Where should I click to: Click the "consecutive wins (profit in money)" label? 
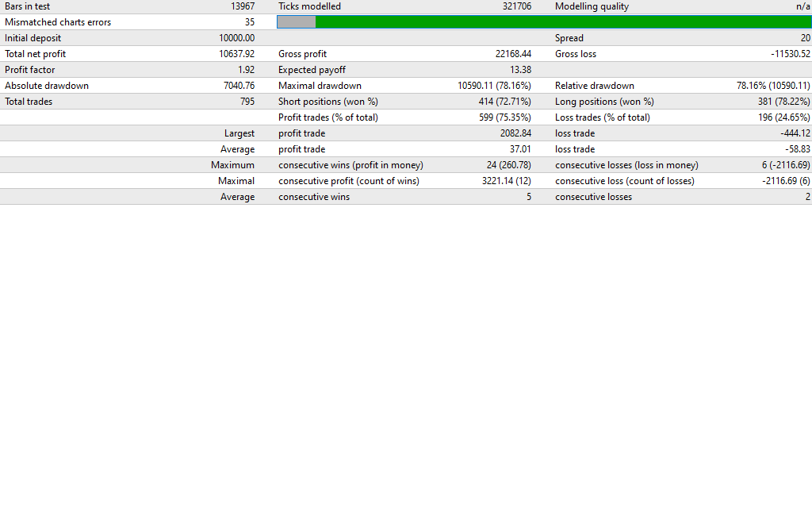tap(350, 165)
